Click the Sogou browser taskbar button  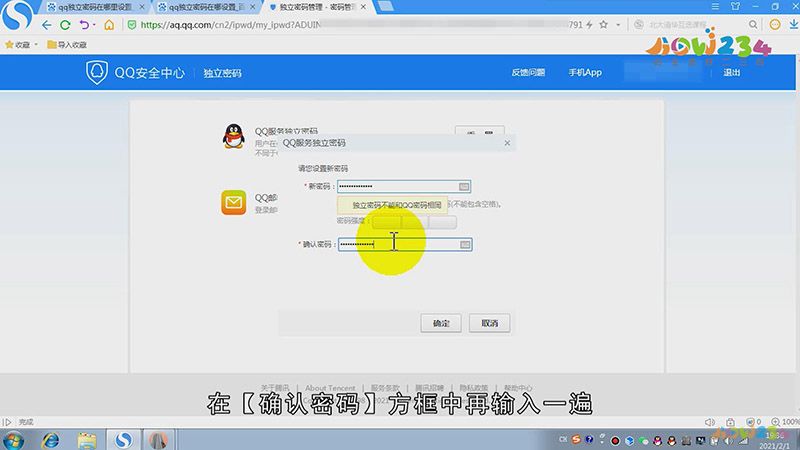click(123, 440)
